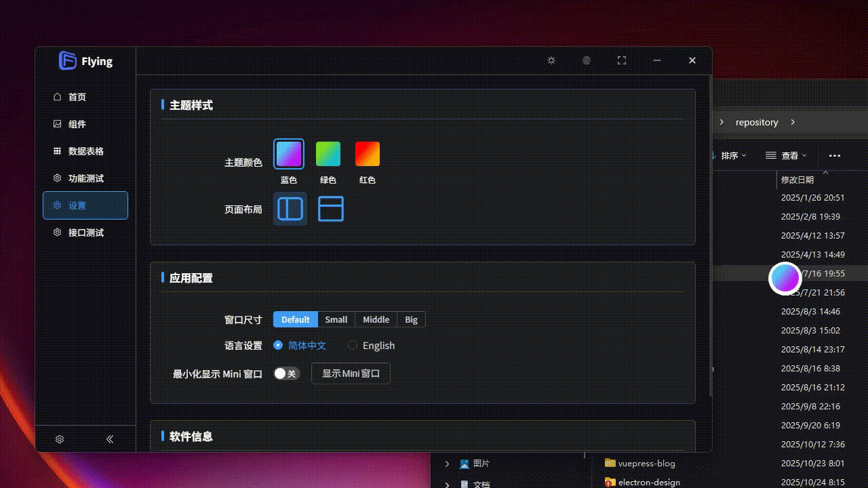
Task: Click the 软件信息 section heading
Action: click(x=191, y=436)
